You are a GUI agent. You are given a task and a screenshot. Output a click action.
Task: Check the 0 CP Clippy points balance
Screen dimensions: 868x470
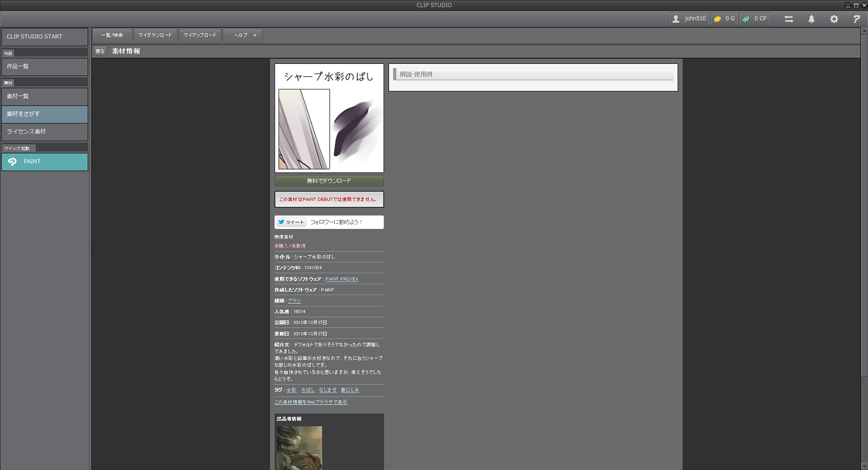754,19
